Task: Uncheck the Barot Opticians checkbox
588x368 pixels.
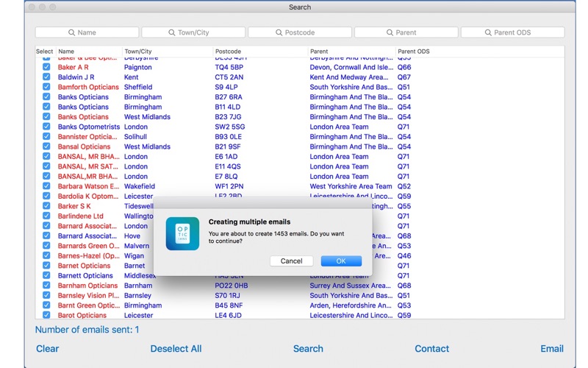Action: coord(46,315)
